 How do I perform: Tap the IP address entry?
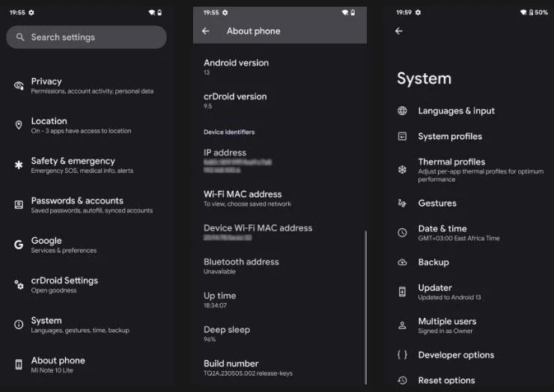pos(280,161)
